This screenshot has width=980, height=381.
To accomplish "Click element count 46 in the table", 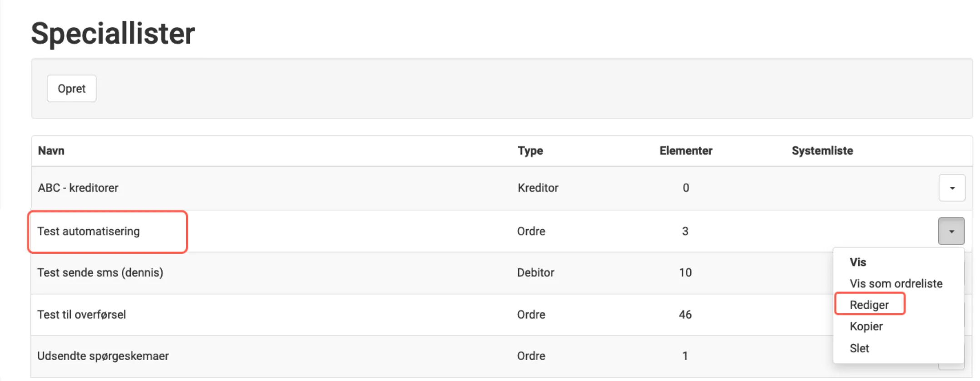I will [x=685, y=314].
